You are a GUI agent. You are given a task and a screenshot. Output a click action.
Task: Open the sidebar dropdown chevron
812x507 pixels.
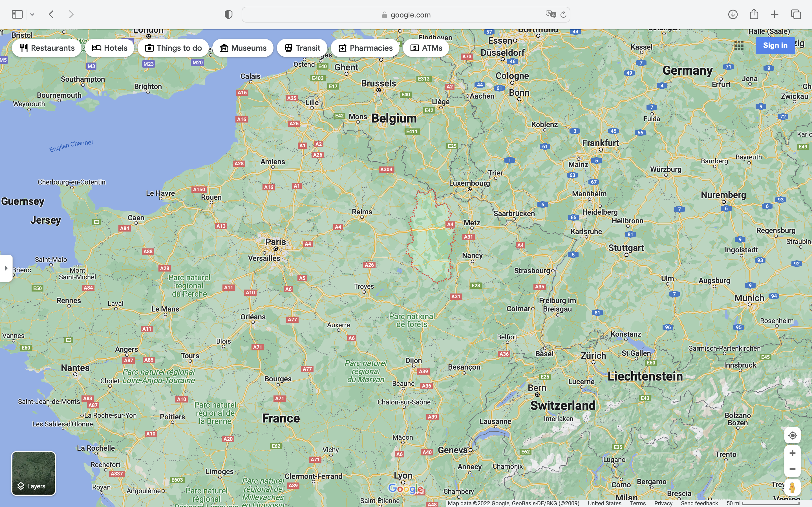coord(32,14)
